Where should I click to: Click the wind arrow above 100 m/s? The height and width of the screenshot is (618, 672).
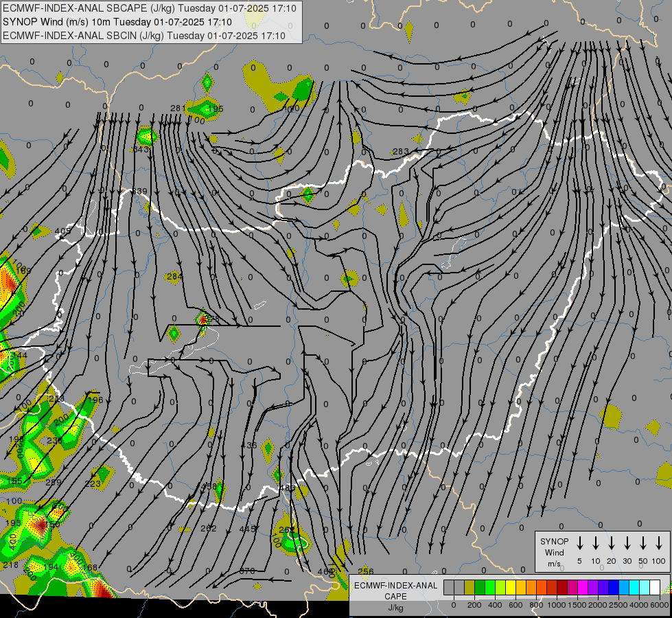click(659, 543)
